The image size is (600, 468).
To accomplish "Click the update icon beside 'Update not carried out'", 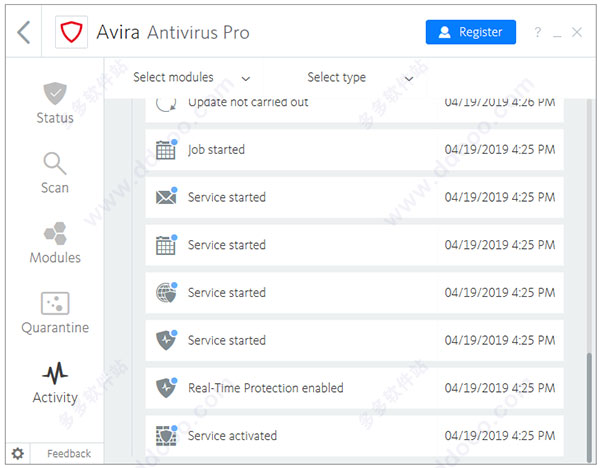I will pos(166,103).
